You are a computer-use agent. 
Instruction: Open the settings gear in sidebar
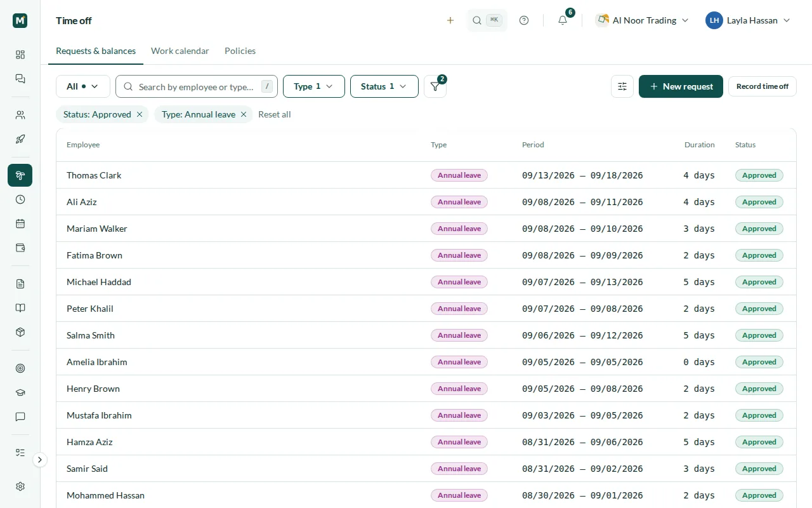point(20,486)
